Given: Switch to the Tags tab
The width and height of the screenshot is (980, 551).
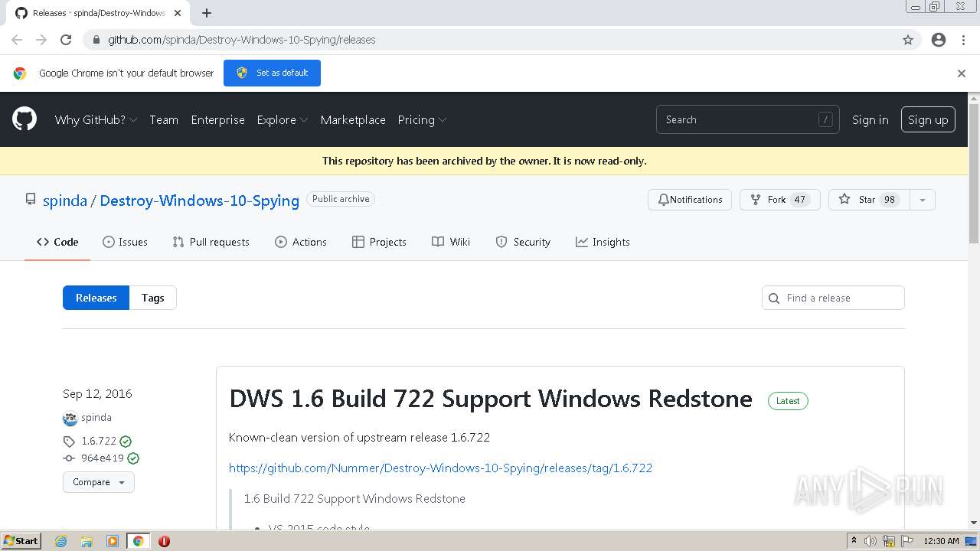Looking at the screenshot, I should 152,298.
